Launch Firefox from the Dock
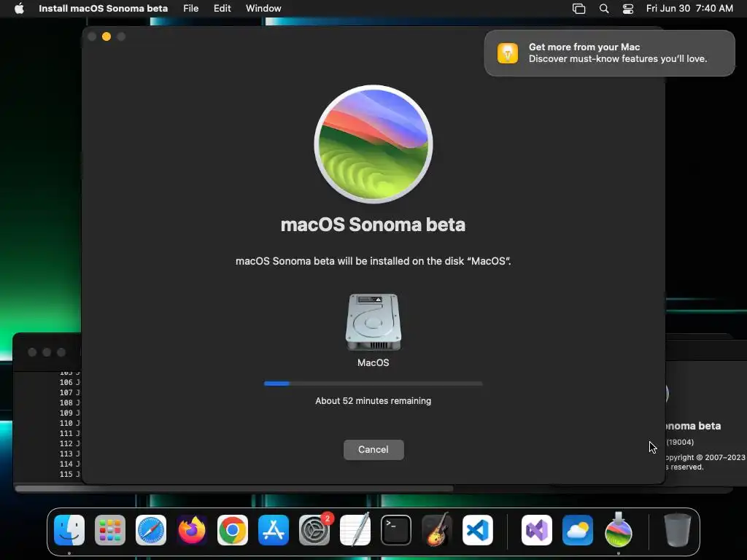747x560 pixels. click(192, 530)
